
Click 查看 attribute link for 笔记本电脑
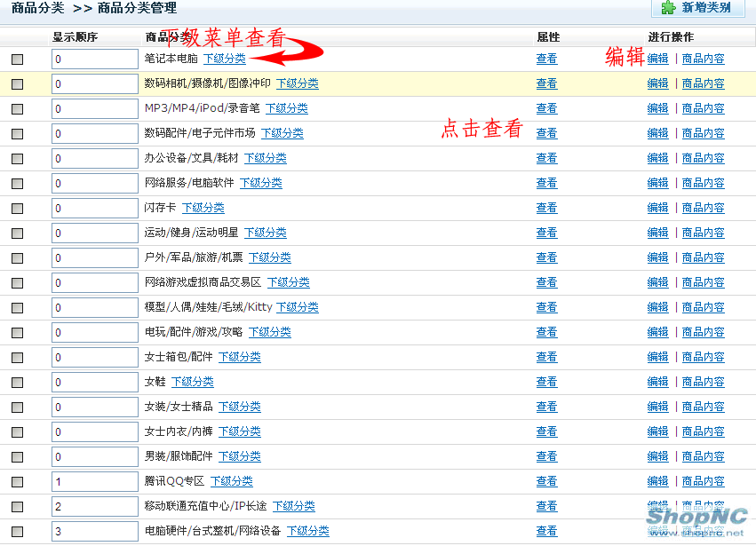click(x=546, y=59)
